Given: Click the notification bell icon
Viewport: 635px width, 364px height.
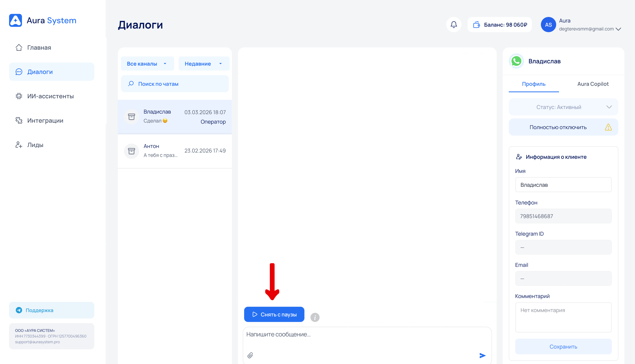Looking at the screenshot, I should point(454,25).
